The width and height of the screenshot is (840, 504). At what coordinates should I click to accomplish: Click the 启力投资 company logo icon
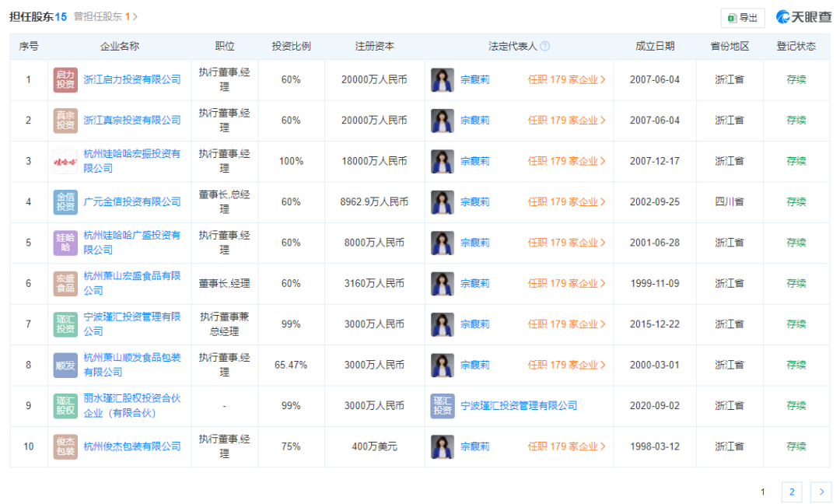click(x=65, y=79)
